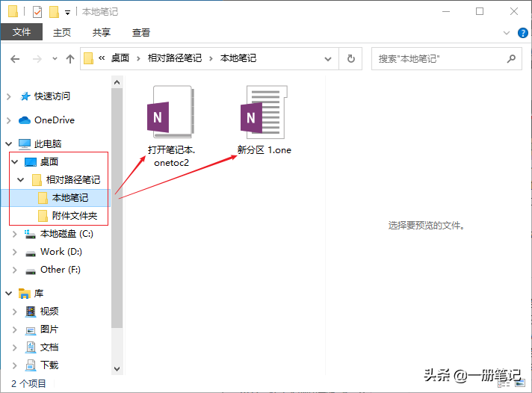532x393 pixels.
Task: Expand the ribbon with the chevron
Action: pyautogui.click(x=506, y=33)
